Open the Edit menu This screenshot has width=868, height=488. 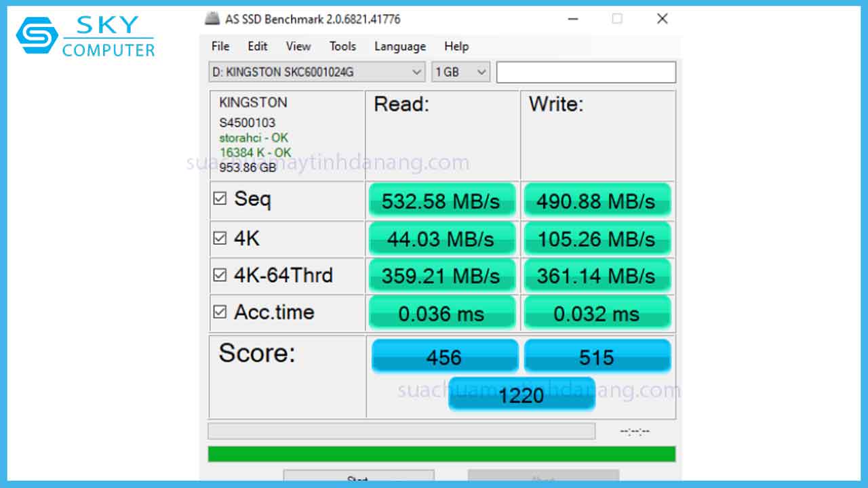coord(258,46)
